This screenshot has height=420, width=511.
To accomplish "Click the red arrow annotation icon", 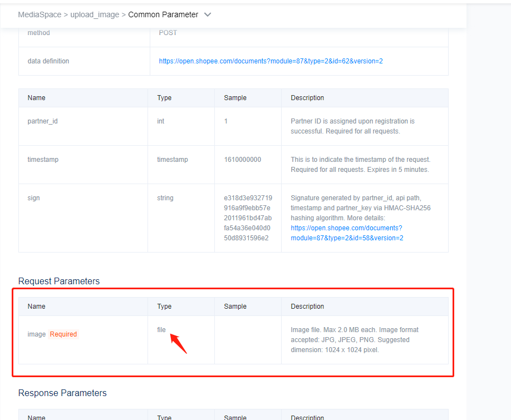I will point(178,343).
